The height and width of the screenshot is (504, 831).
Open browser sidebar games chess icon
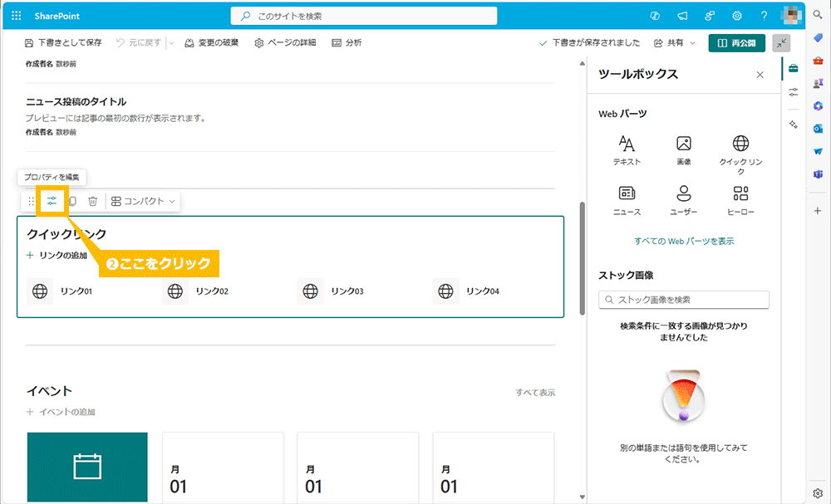click(818, 83)
